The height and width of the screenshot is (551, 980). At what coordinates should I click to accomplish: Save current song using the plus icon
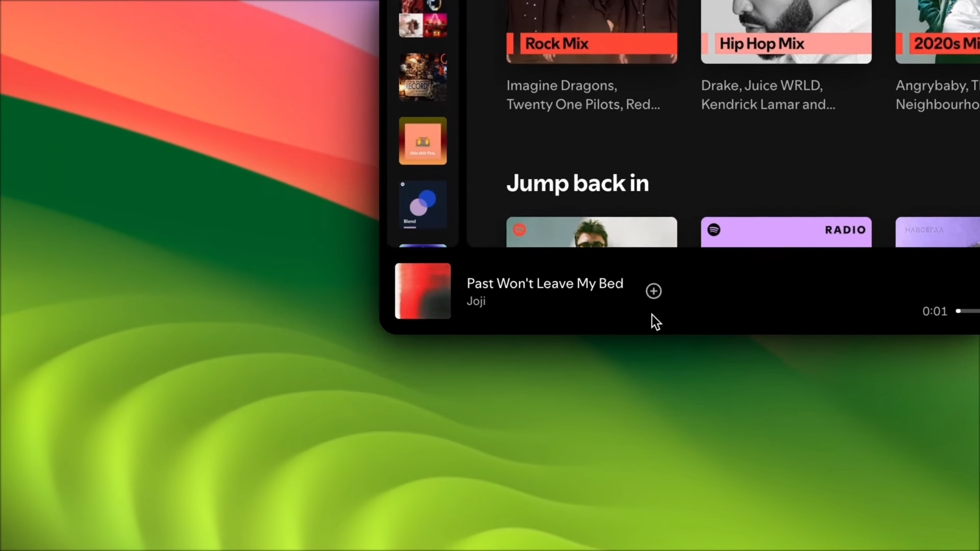654,291
